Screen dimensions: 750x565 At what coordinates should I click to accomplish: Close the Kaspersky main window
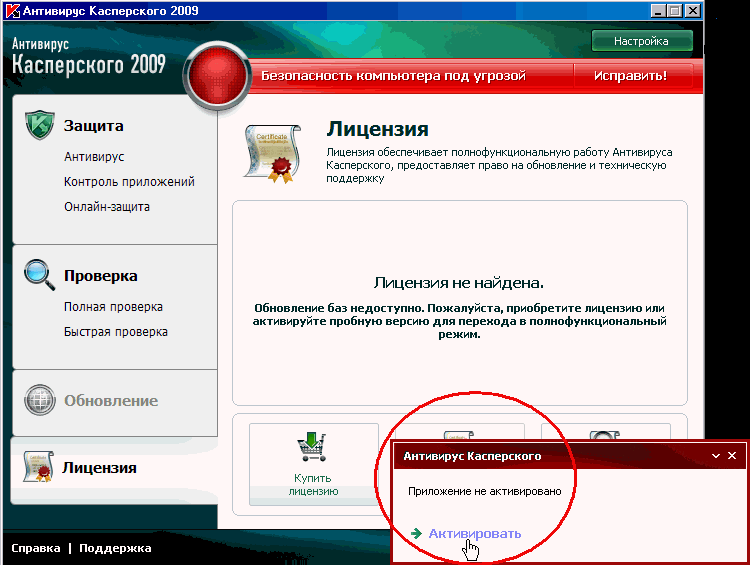click(x=692, y=11)
